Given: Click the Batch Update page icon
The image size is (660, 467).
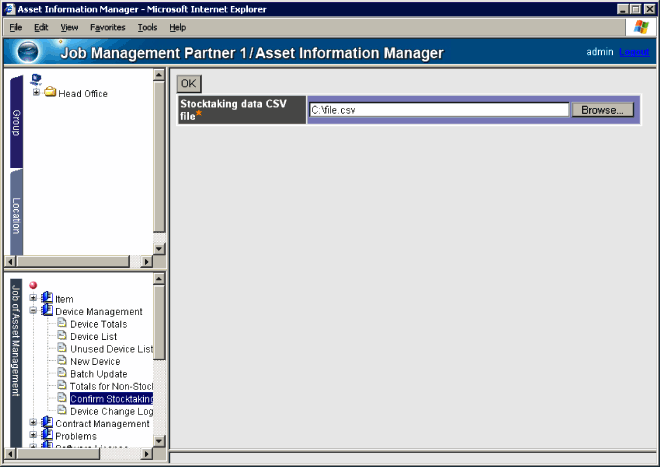Looking at the screenshot, I should (62, 373).
